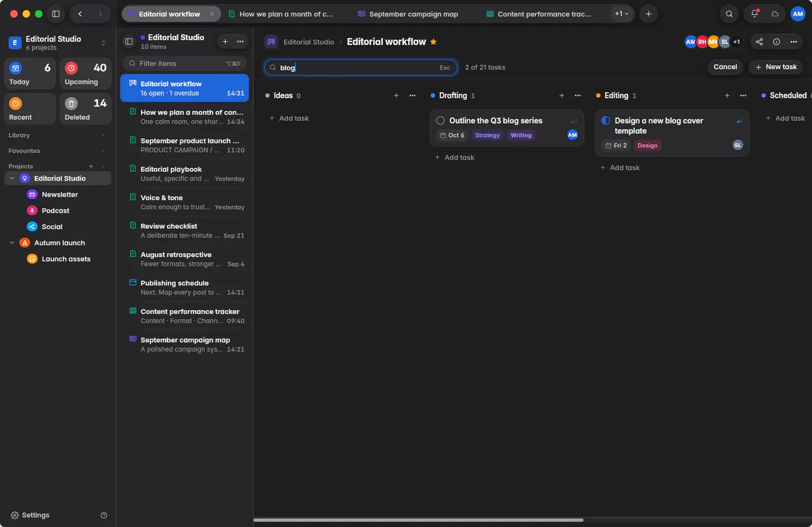Open the workspace switcher next to Editorial Studio

103,43
